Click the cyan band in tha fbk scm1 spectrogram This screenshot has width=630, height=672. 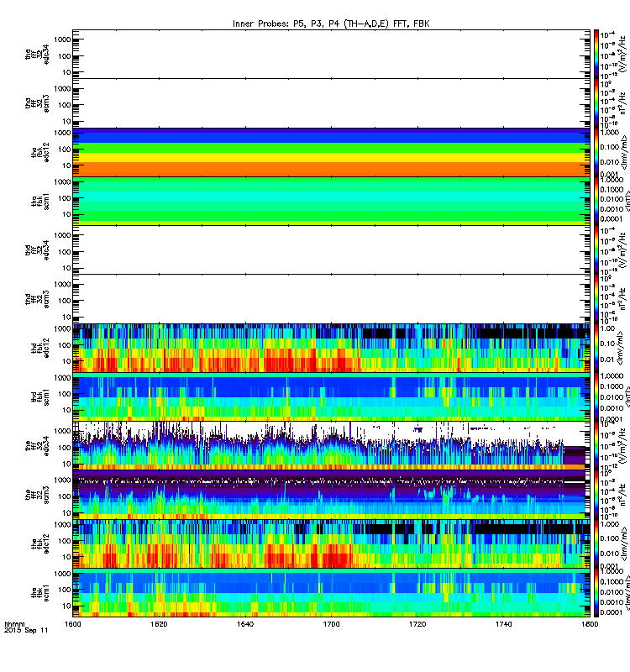331,197
